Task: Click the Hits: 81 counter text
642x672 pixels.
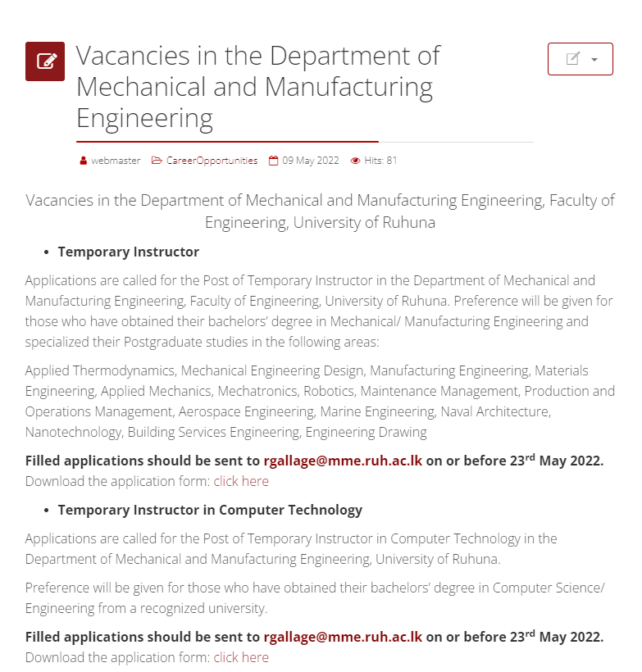Action: pos(380,161)
